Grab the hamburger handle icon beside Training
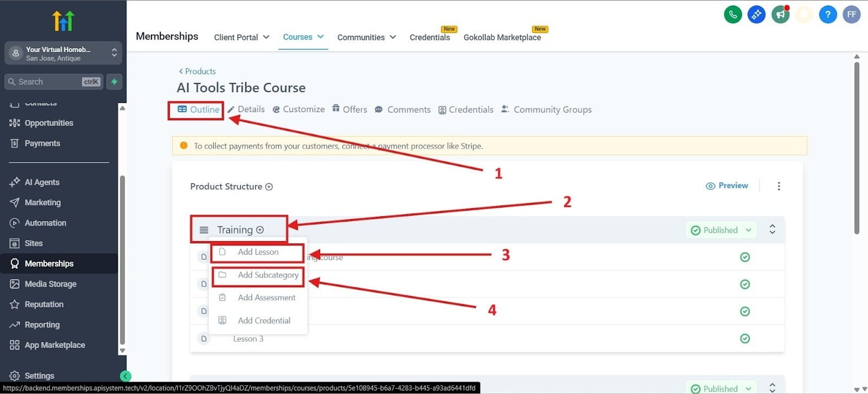868x394 pixels. [204, 230]
